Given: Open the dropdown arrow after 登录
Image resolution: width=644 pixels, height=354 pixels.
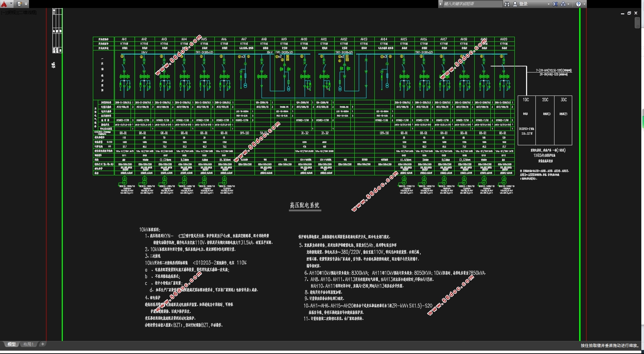Looking at the screenshot, I should point(548,4).
